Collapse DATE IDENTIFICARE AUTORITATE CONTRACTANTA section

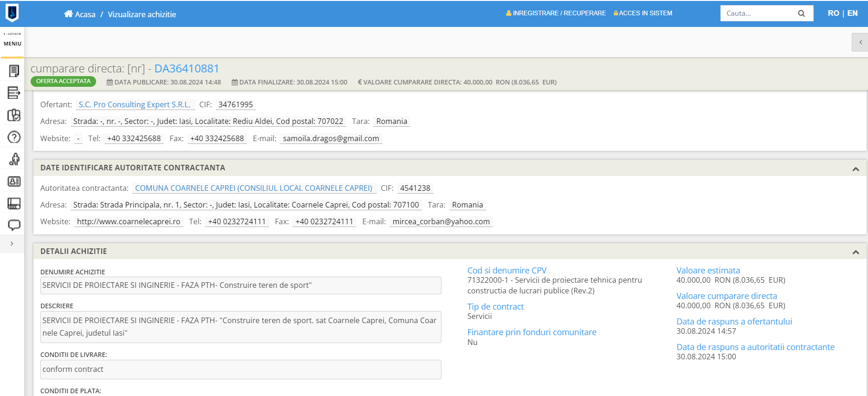(855, 169)
